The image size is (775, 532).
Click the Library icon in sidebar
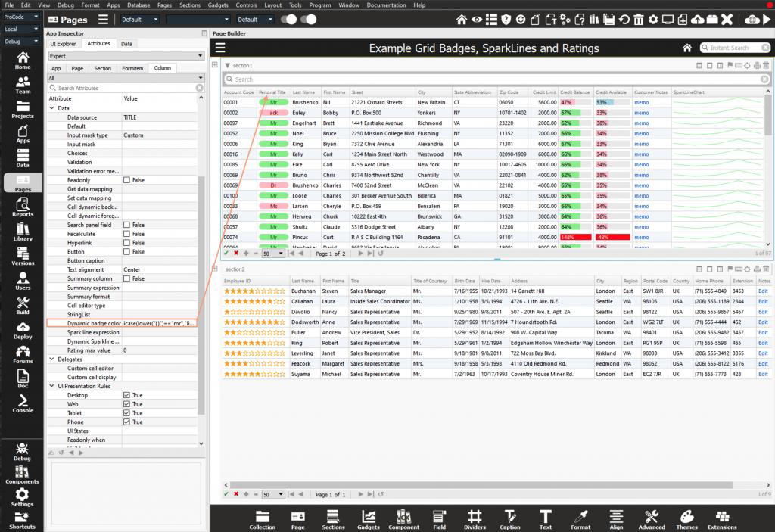[x=23, y=231]
